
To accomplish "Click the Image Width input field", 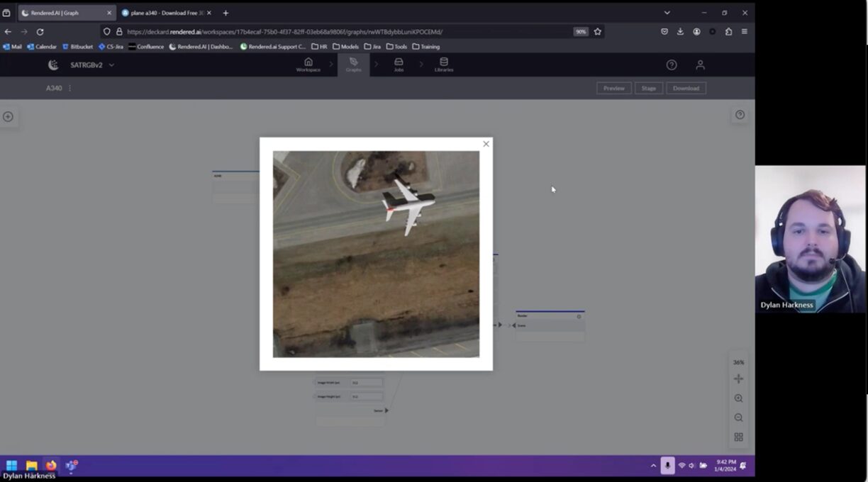I will [366, 383].
